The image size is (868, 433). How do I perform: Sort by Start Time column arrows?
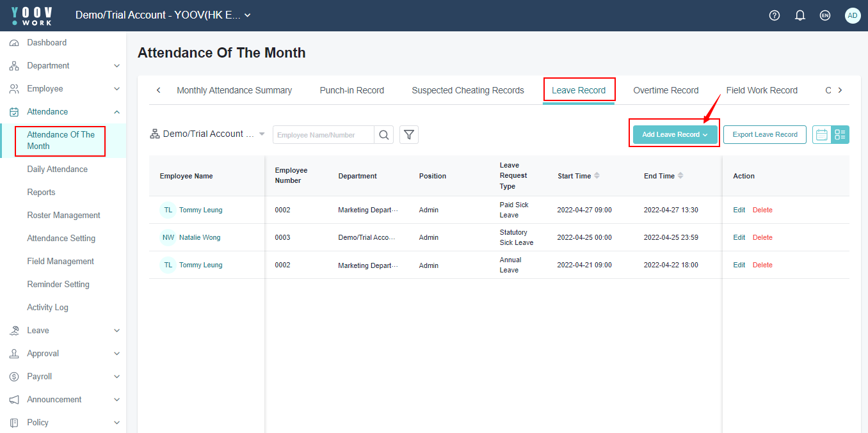pos(597,176)
